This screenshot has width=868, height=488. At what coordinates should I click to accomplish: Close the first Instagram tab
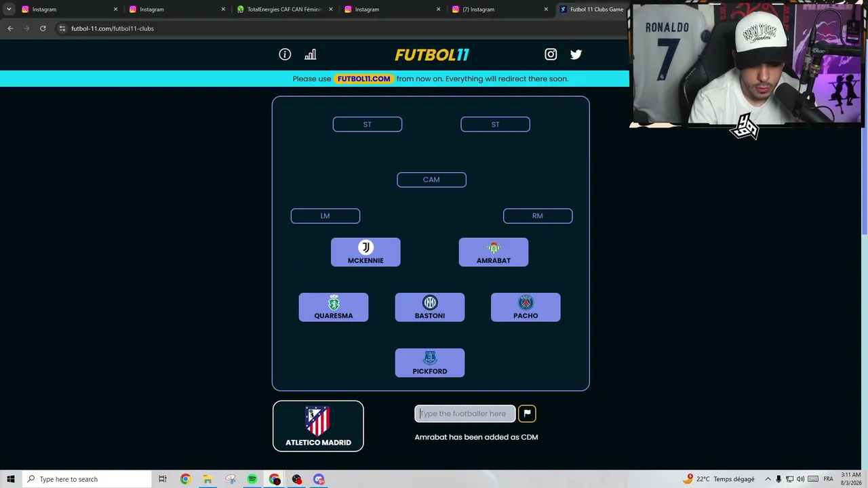pyautogui.click(x=115, y=9)
